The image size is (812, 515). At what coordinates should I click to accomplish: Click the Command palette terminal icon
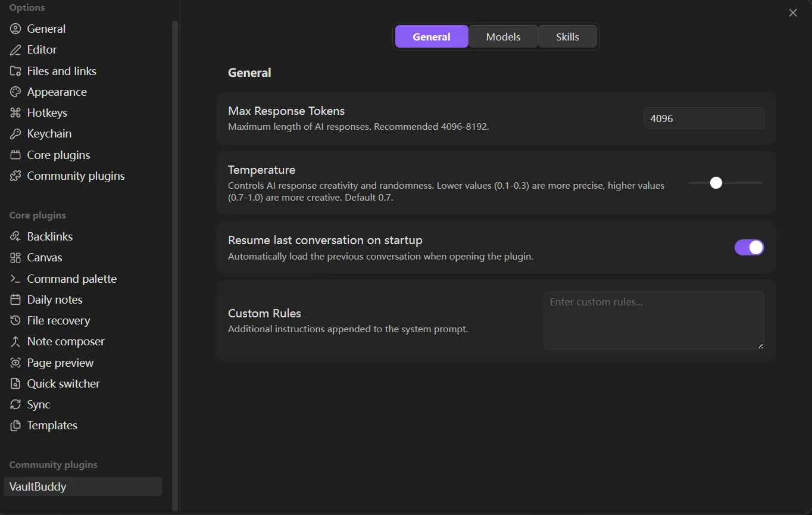pyautogui.click(x=15, y=279)
